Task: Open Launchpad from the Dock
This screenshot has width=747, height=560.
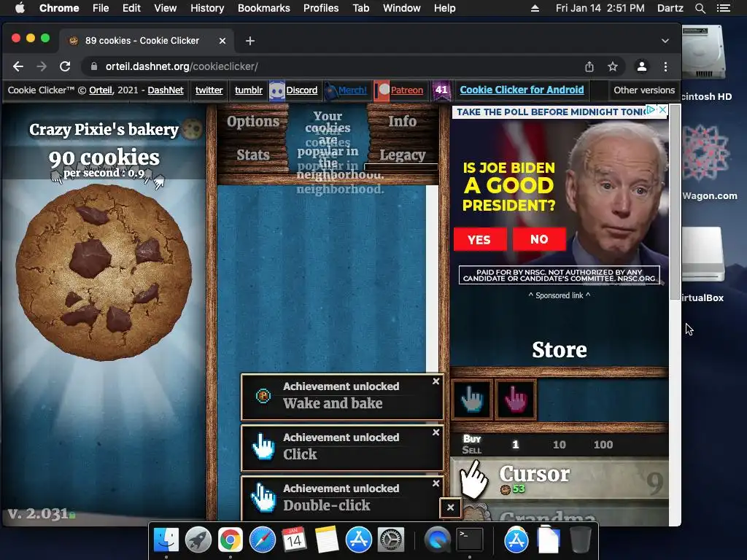Action: [198, 540]
